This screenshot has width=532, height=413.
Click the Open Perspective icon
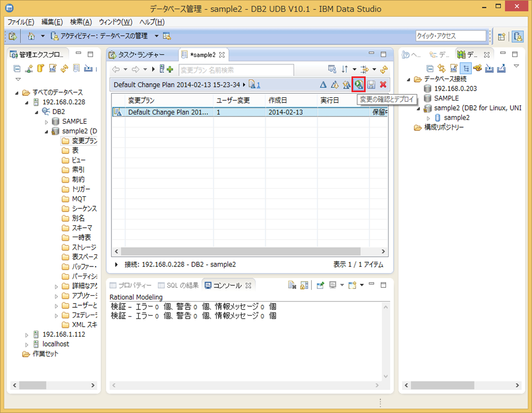pyautogui.click(x=502, y=36)
